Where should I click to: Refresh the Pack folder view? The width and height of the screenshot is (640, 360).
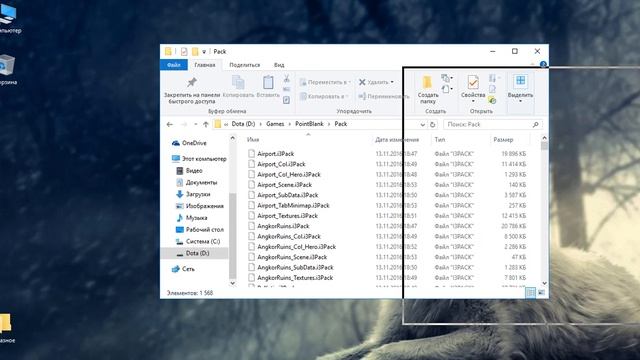coord(433,124)
